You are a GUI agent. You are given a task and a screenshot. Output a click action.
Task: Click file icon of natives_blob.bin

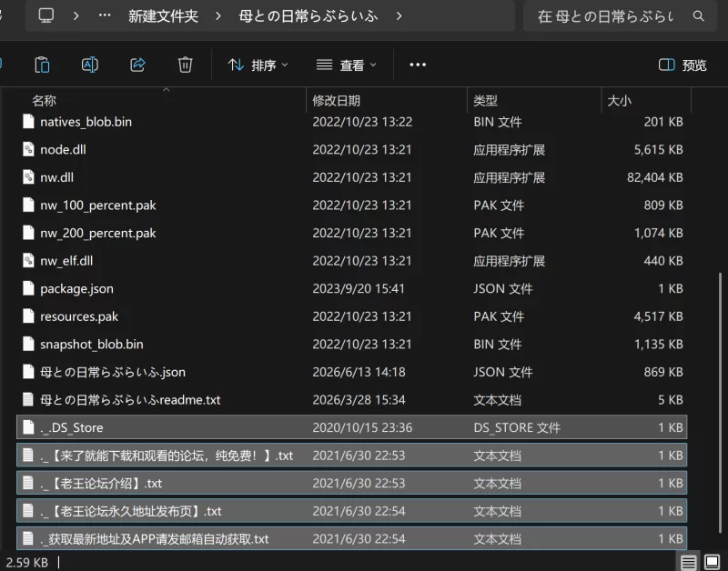coord(28,122)
